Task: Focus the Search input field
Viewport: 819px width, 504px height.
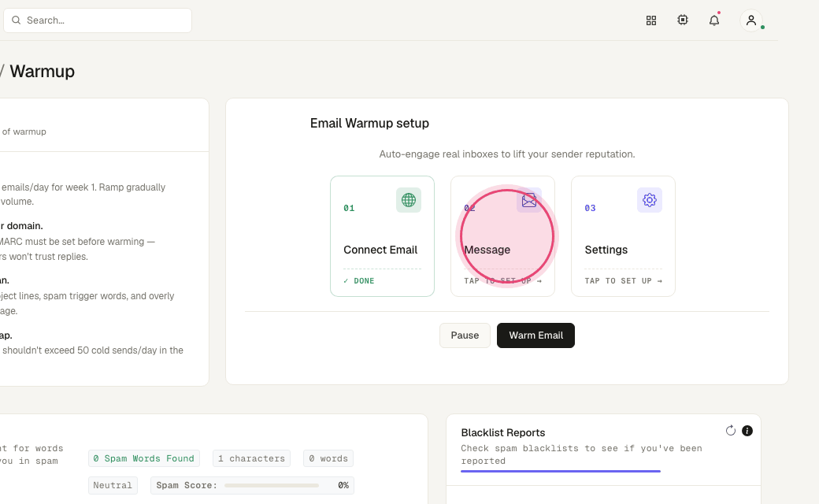Action: pos(98,20)
